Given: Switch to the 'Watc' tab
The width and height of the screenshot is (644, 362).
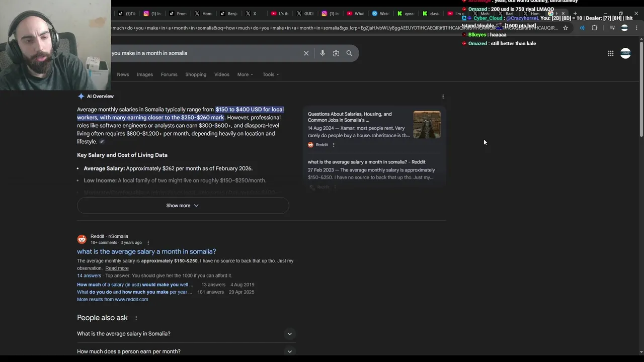Looking at the screenshot, I should click(381, 14).
